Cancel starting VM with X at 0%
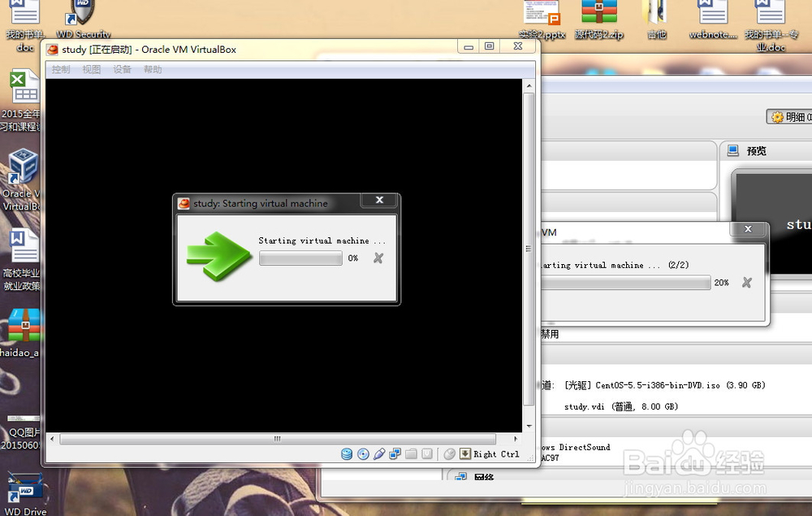This screenshot has height=516, width=812. point(378,258)
